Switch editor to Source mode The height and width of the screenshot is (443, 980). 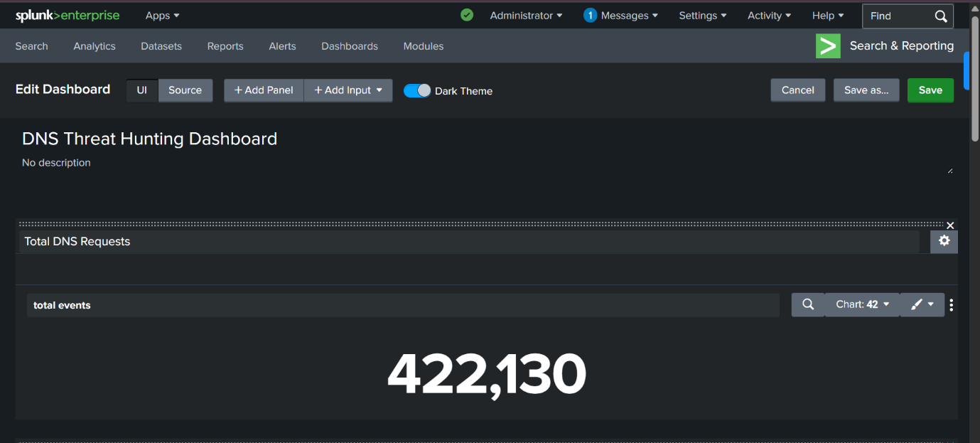coord(185,90)
